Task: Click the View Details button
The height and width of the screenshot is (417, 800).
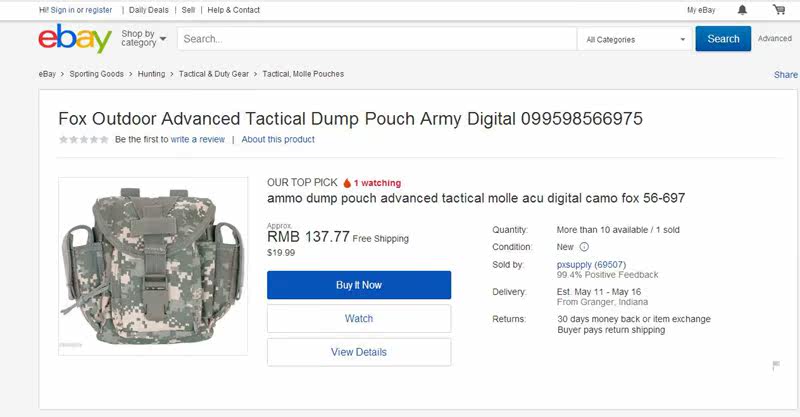Action: (x=358, y=352)
